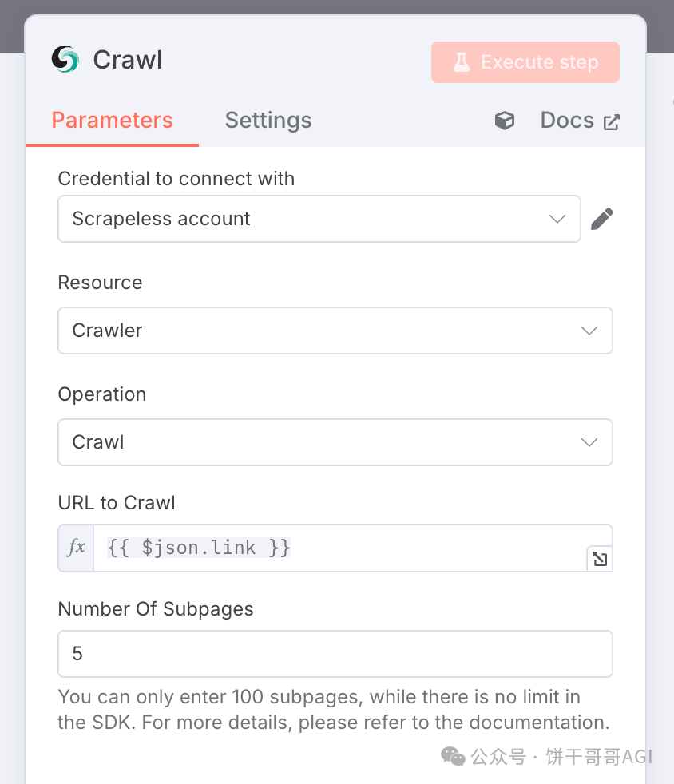
Task: Expand the URL expression editor icon
Action: (x=600, y=559)
